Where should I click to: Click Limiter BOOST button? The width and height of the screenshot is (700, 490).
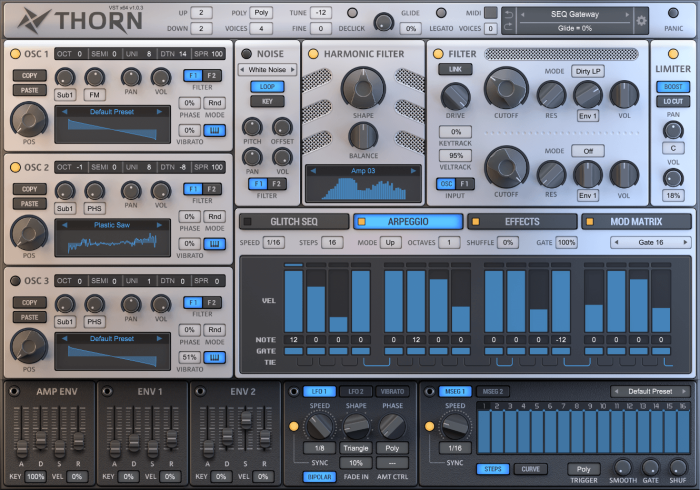coord(673,87)
